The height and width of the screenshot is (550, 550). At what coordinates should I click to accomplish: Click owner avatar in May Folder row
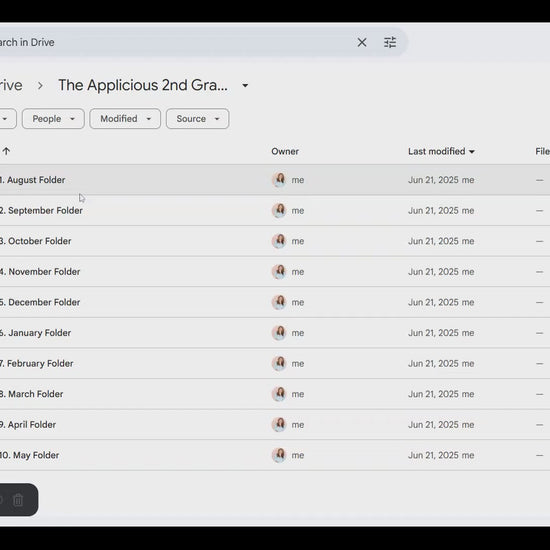(x=279, y=455)
